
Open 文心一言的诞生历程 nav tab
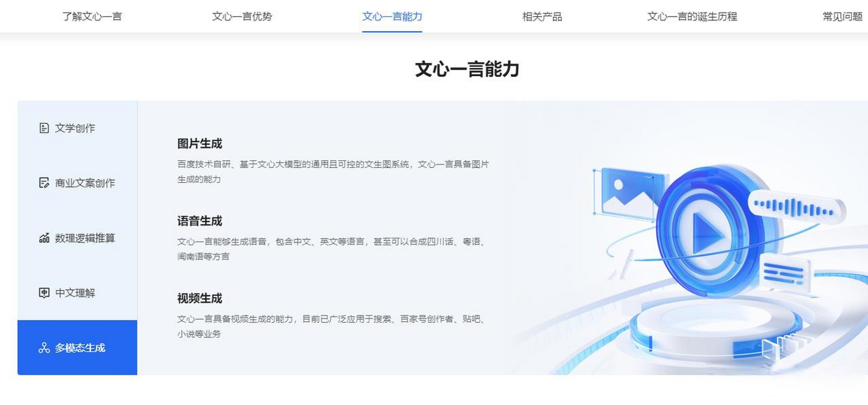tap(692, 16)
